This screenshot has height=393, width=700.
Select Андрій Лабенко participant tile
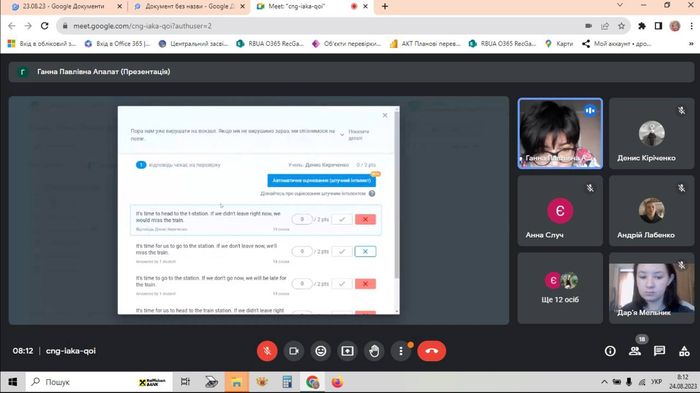651,211
